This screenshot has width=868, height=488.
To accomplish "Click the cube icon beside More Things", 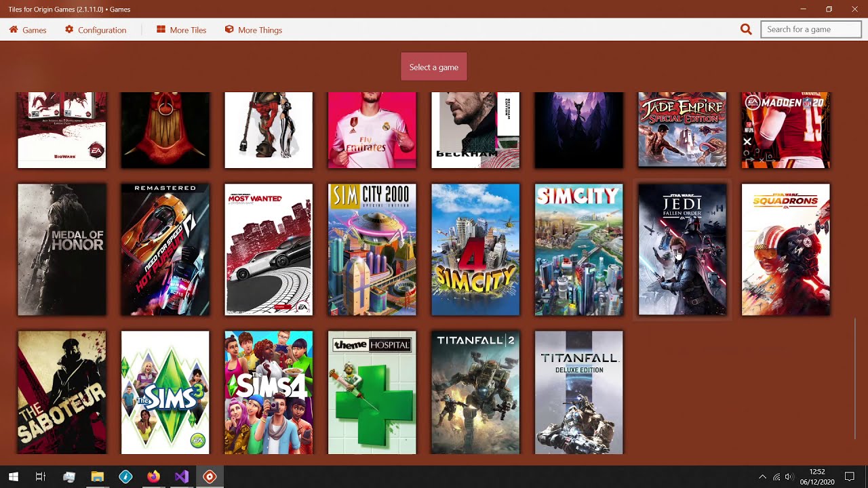I will click(x=229, y=30).
